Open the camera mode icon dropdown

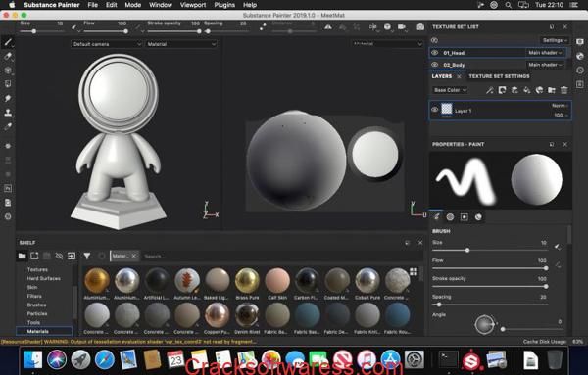click(x=402, y=27)
